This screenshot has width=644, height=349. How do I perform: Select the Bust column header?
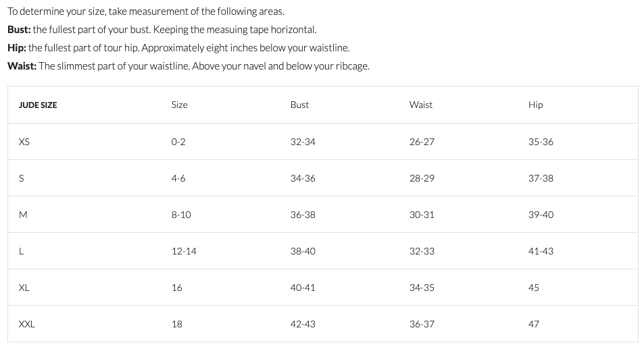pyautogui.click(x=299, y=105)
